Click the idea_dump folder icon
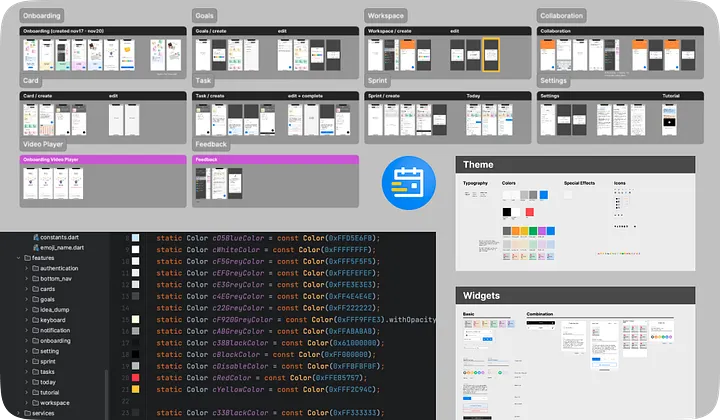 coord(35,309)
